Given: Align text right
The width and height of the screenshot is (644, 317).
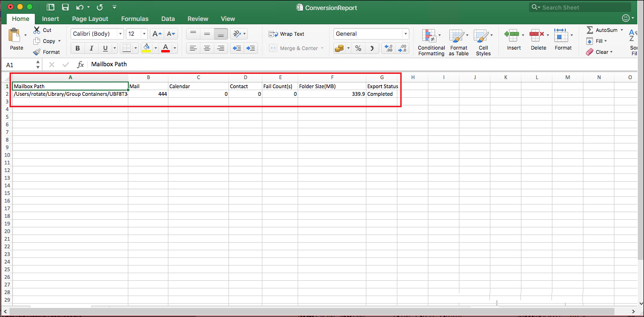Looking at the screenshot, I should click(220, 48).
